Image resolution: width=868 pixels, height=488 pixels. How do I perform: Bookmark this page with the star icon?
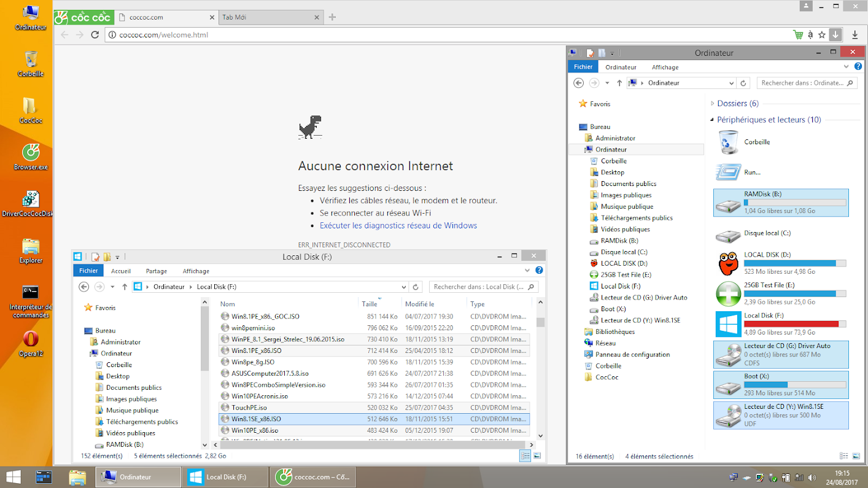click(x=822, y=35)
